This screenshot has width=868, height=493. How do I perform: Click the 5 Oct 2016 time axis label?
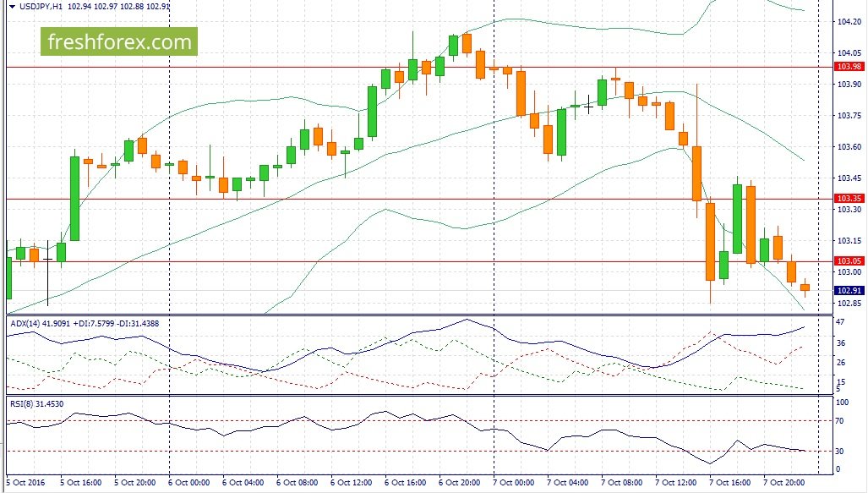26,483
